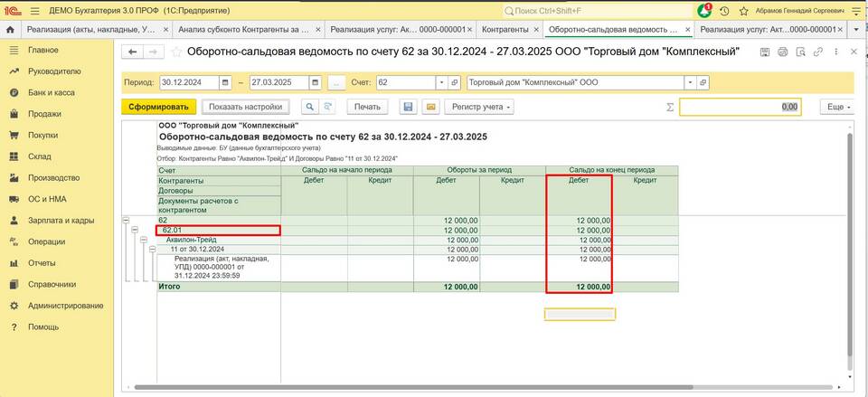Viewport: 868px width, 397px height.
Task: Send report by email envelope icon
Action: point(430,107)
